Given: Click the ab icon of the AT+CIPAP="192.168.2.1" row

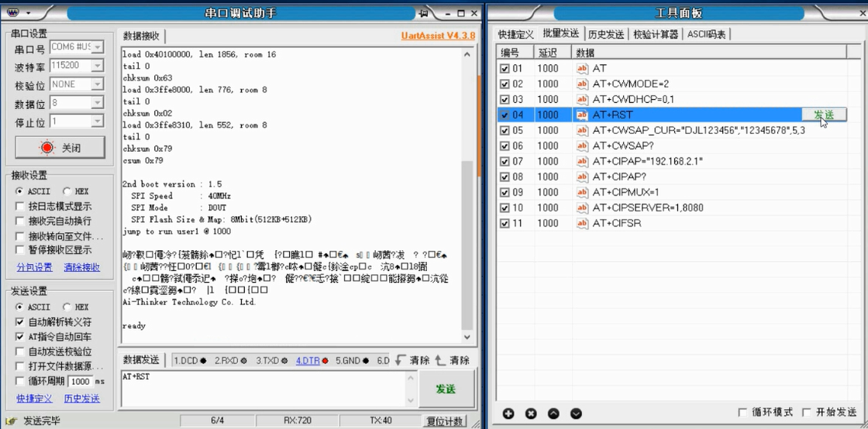Looking at the screenshot, I should pos(582,161).
